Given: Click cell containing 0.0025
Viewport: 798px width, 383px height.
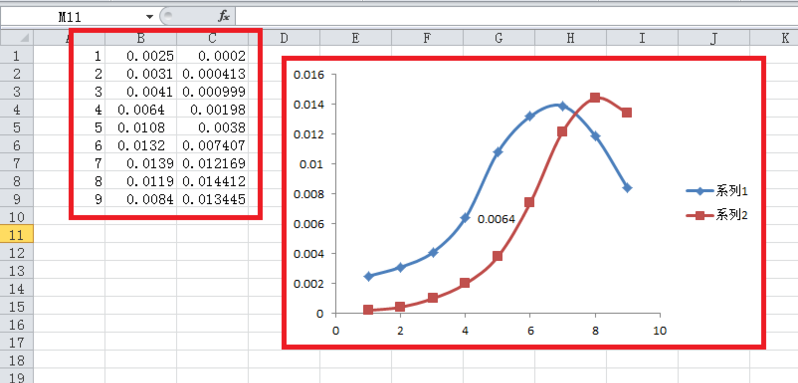Looking at the screenshot, I should pyautogui.click(x=141, y=56).
